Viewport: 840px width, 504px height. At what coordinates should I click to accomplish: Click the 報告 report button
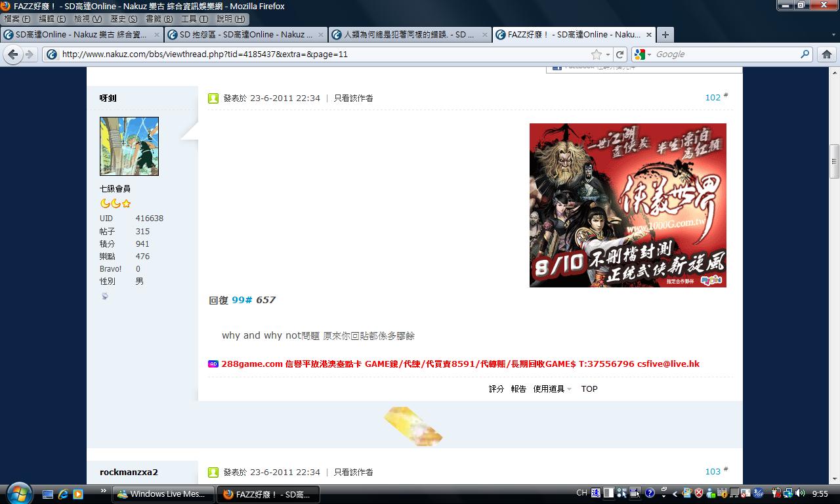(518, 389)
